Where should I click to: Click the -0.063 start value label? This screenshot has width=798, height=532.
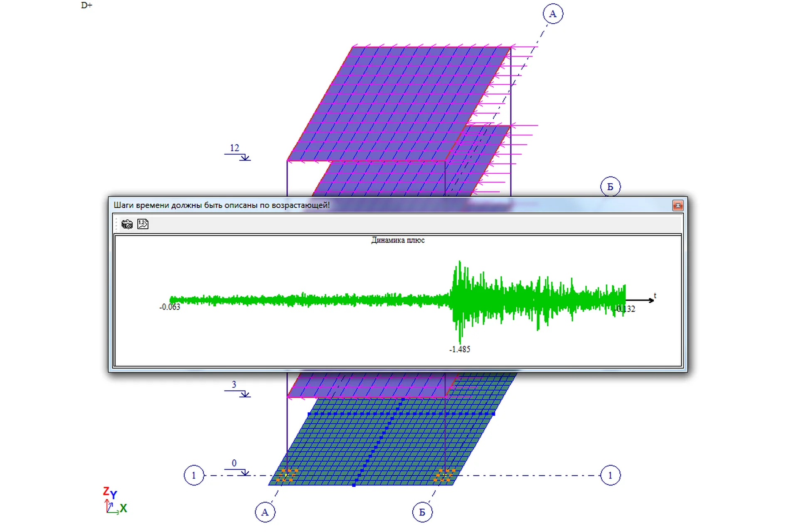point(170,307)
